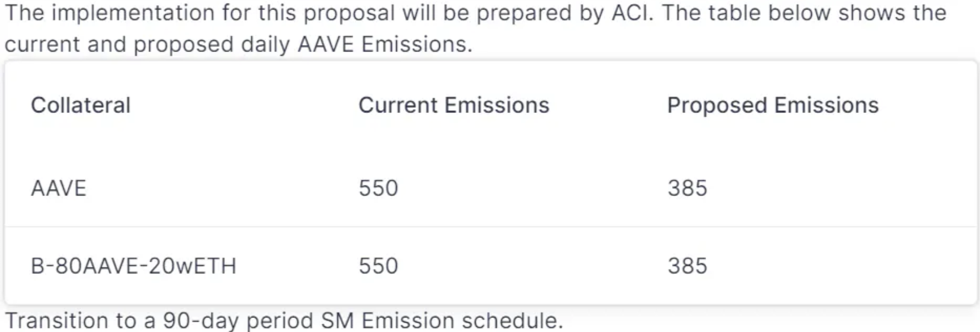The width and height of the screenshot is (980, 332).
Task: Click the Proposed Emissions column header
Action: 773,105
